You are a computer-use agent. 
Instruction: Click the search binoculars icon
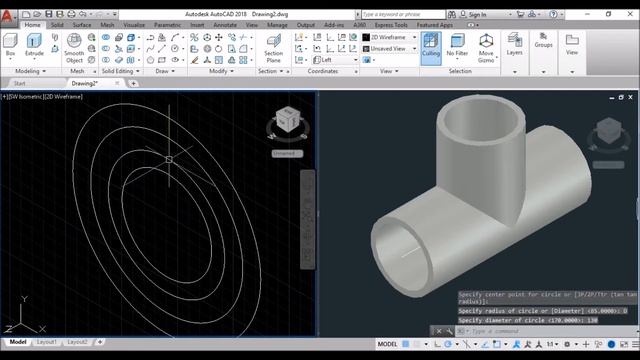(452, 14)
